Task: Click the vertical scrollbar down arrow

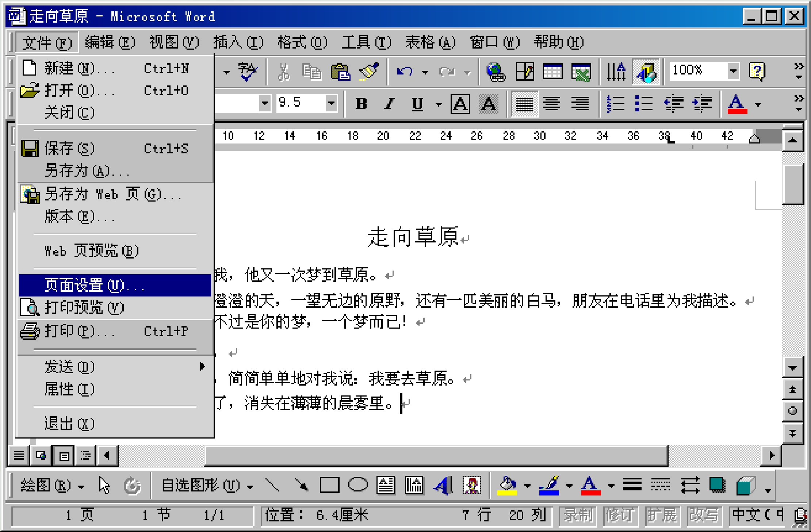Action: 792,368
